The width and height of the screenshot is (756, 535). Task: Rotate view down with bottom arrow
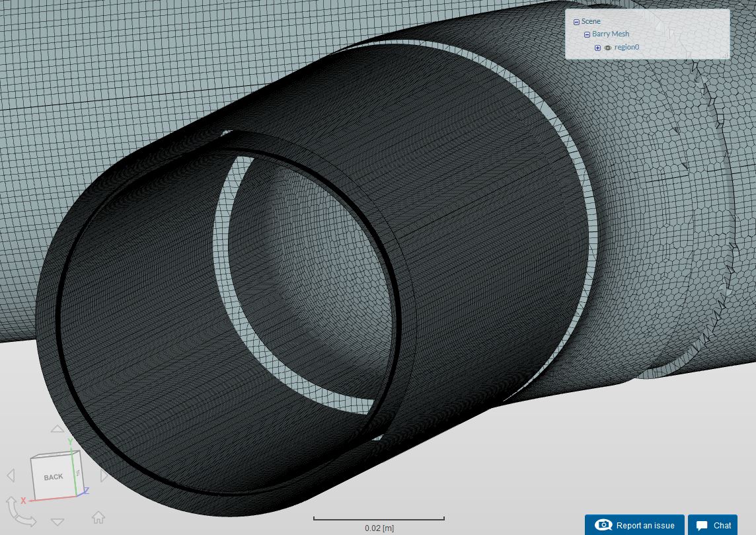coord(57,522)
